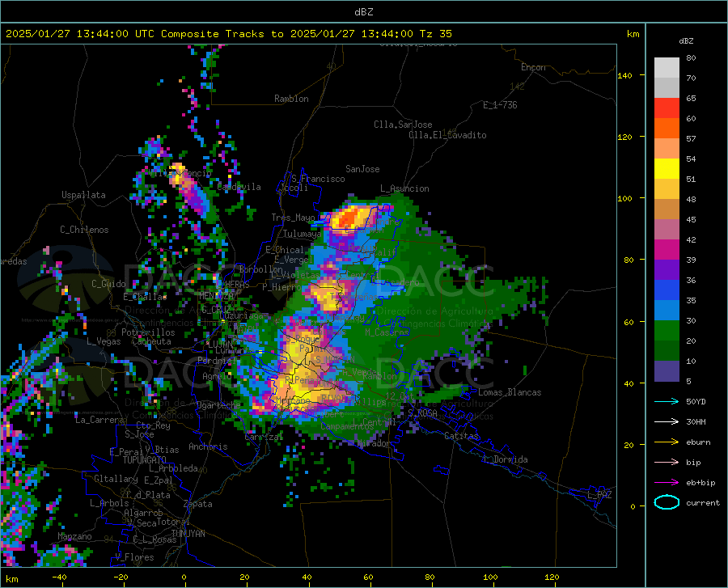The height and width of the screenshot is (588, 728).
Task: Select the green 20-30 dBZ legend swatch
Action: click(667, 331)
